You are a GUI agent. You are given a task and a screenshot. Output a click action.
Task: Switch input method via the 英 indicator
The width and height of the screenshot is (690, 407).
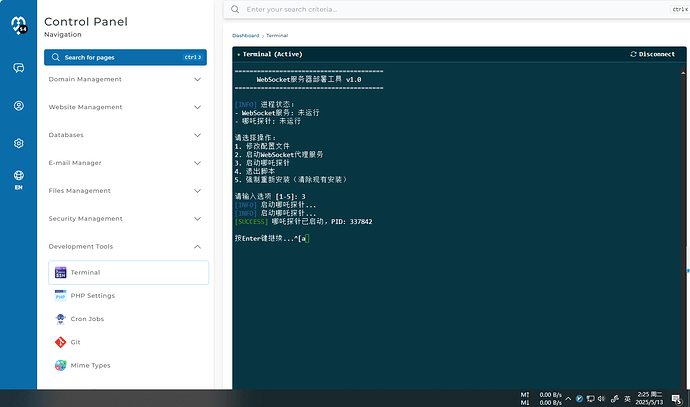pos(628,399)
